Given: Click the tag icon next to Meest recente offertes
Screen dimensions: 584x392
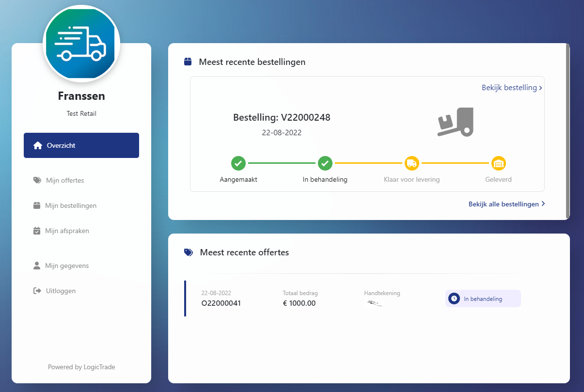Looking at the screenshot, I should [x=188, y=252].
